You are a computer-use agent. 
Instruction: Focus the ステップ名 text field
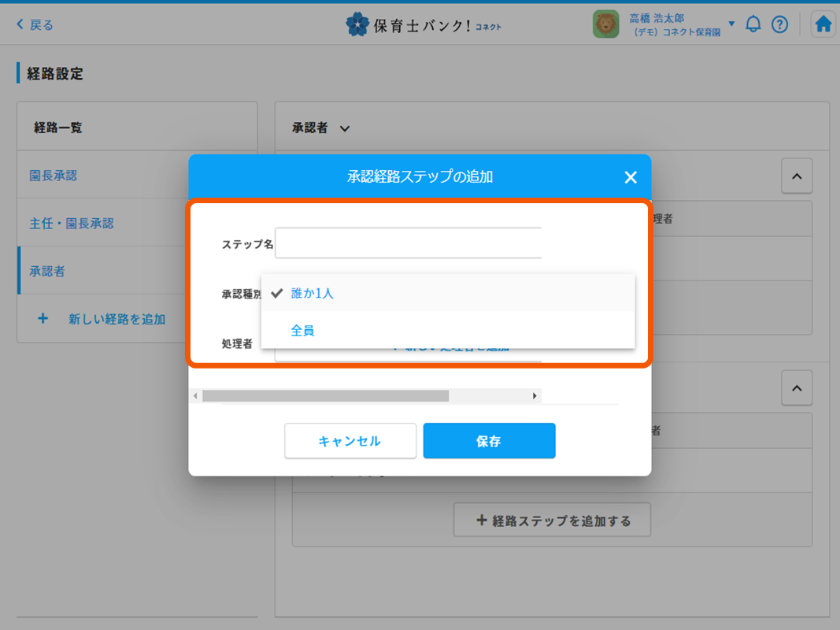point(408,243)
